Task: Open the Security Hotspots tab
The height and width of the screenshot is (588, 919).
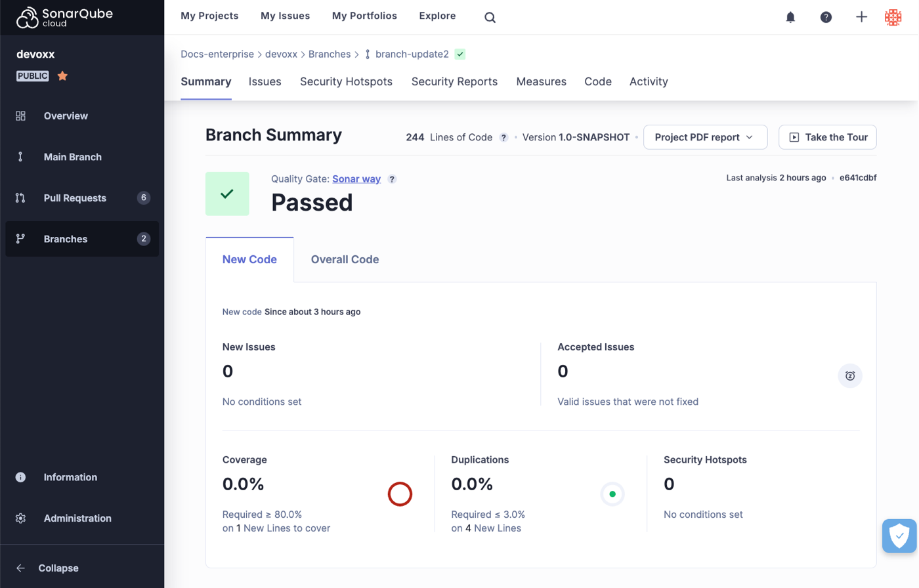Action: tap(346, 82)
